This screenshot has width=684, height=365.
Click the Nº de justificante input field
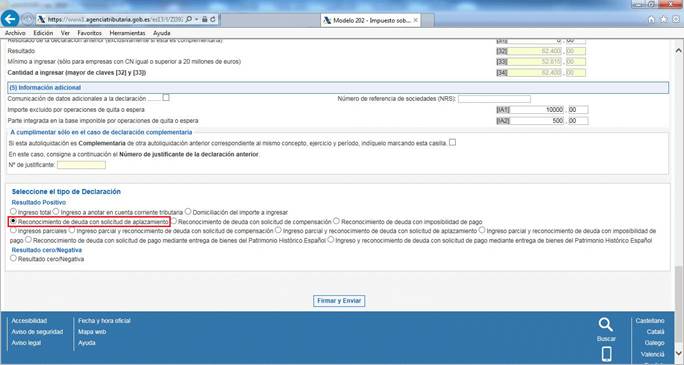[x=81, y=165]
